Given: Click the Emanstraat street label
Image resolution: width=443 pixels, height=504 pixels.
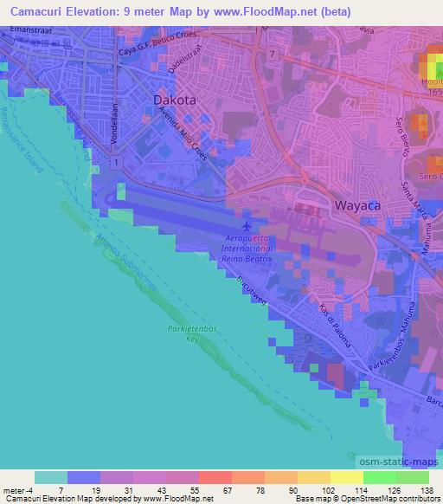Looking at the screenshot, I should pyautogui.click(x=31, y=30).
